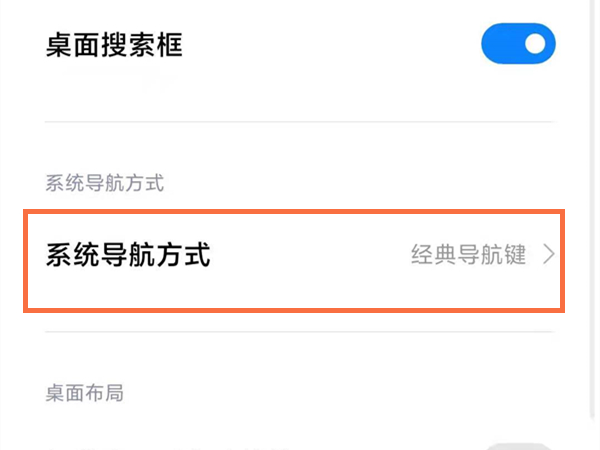Click the 桌面布局 section heading
Viewport: 600px width, 450px height.
84,393
